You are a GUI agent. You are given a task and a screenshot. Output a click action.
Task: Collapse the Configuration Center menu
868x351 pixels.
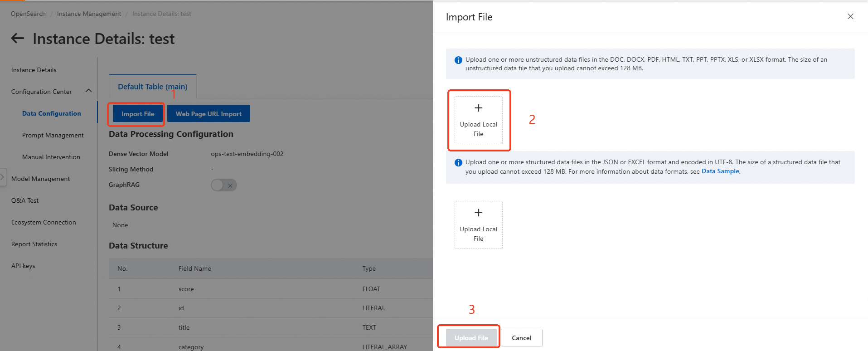click(x=89, y=91)
